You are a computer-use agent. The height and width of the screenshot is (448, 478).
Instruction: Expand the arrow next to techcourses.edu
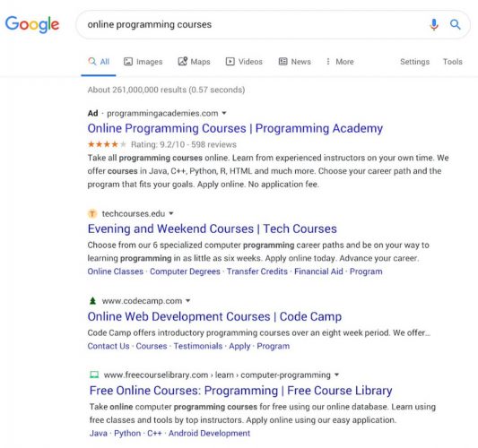tap(171, 213)
